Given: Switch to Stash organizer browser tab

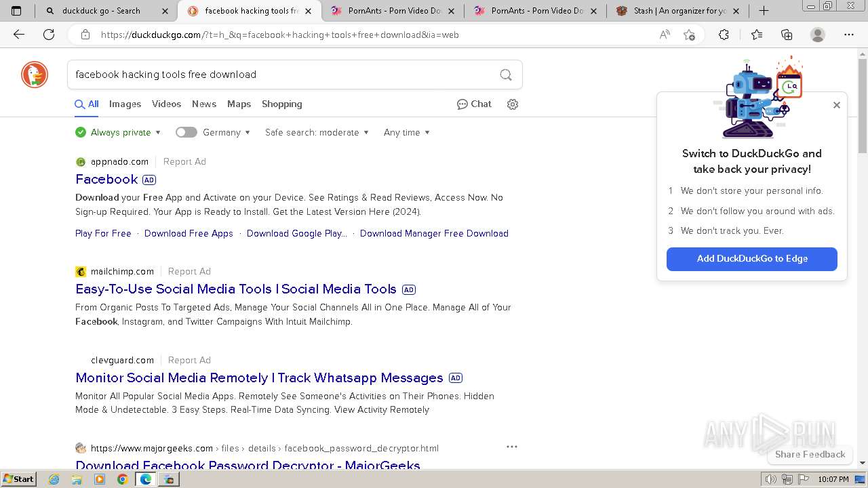Looking at the screenshot, I should point(679,11).
